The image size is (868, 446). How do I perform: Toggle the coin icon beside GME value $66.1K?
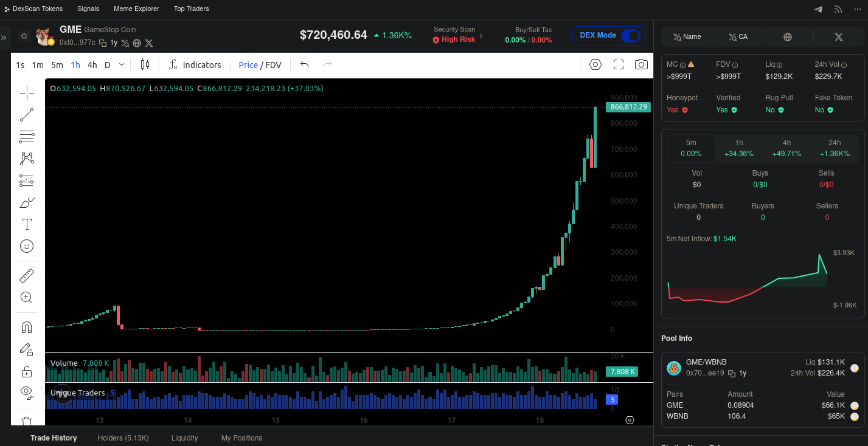(855, 406)
